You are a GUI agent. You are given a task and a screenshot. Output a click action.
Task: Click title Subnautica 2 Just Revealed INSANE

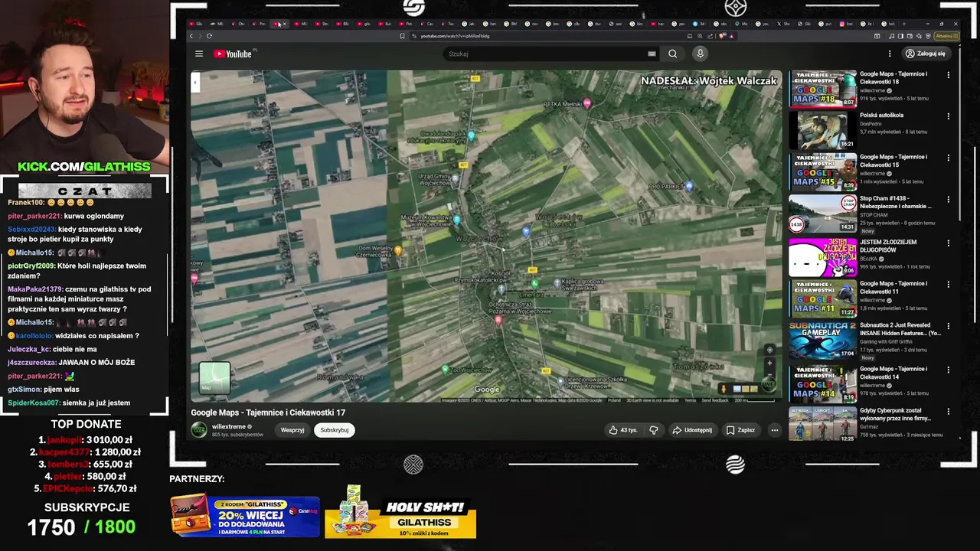point(900,329)
